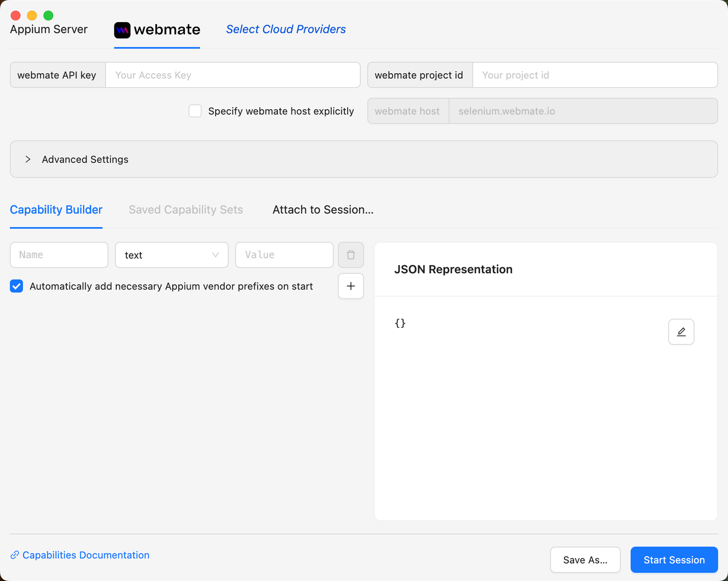Open Select Cloud Providers
The height and width of the screenshot is (581, 728).
(x=286, y=30)
